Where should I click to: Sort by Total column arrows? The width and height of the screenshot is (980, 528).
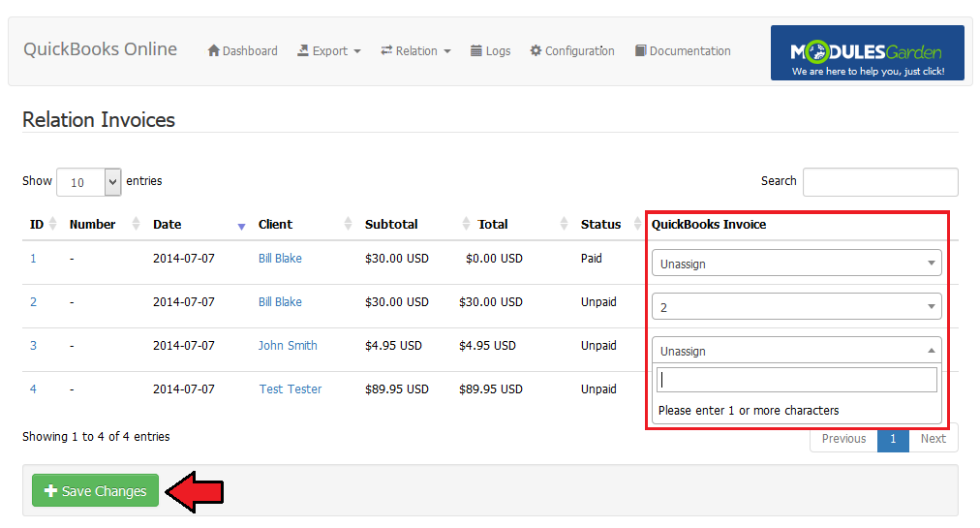(564, 224)
